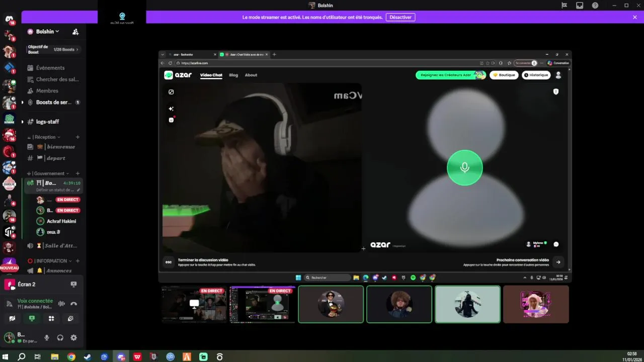Viewport: 644px width, 362px height.
Task: Open user settings gear
Action: tap(73, 338)
